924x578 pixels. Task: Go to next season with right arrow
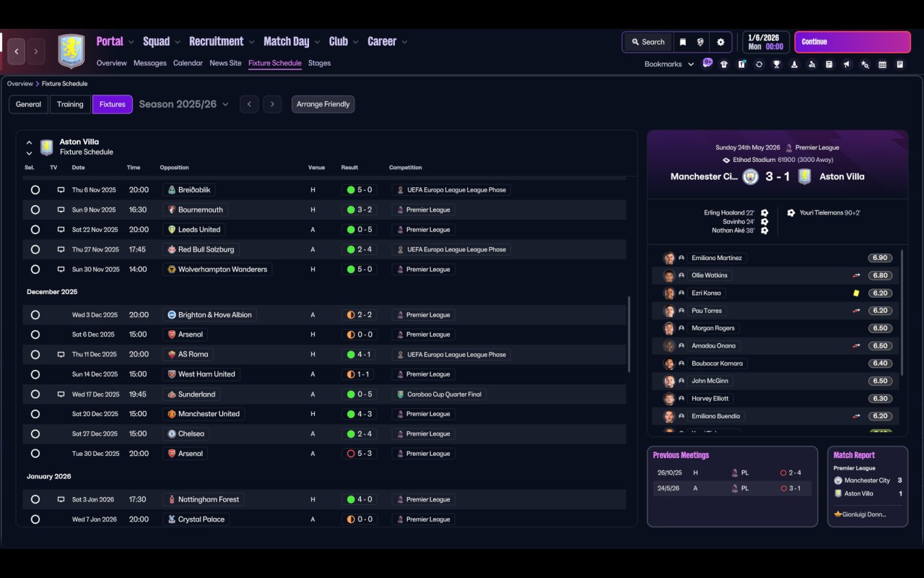click(272, 104)
